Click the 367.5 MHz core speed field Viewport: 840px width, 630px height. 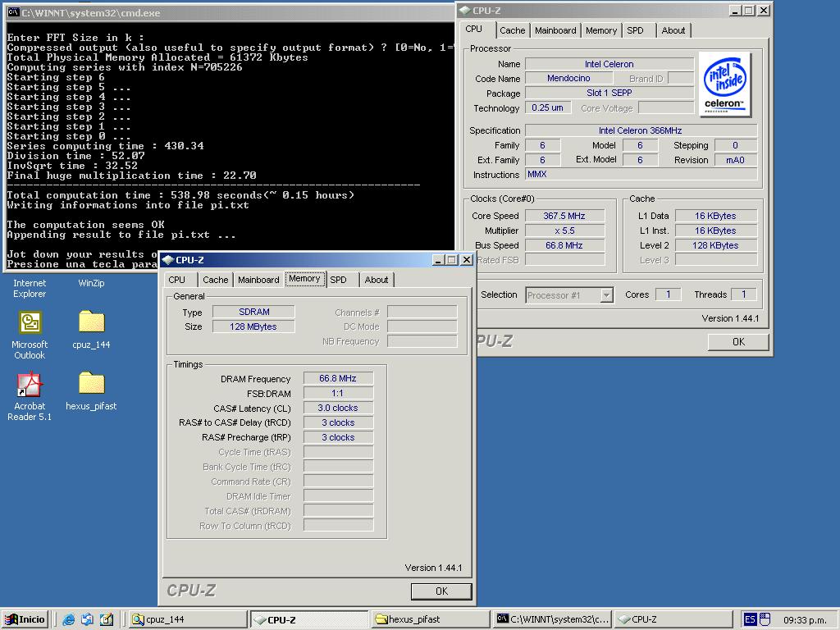564,216
